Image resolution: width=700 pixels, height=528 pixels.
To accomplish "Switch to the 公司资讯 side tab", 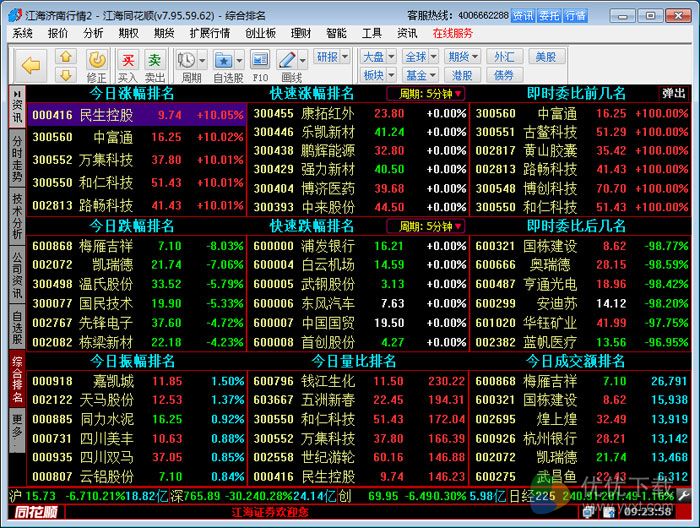I will 17,275.
